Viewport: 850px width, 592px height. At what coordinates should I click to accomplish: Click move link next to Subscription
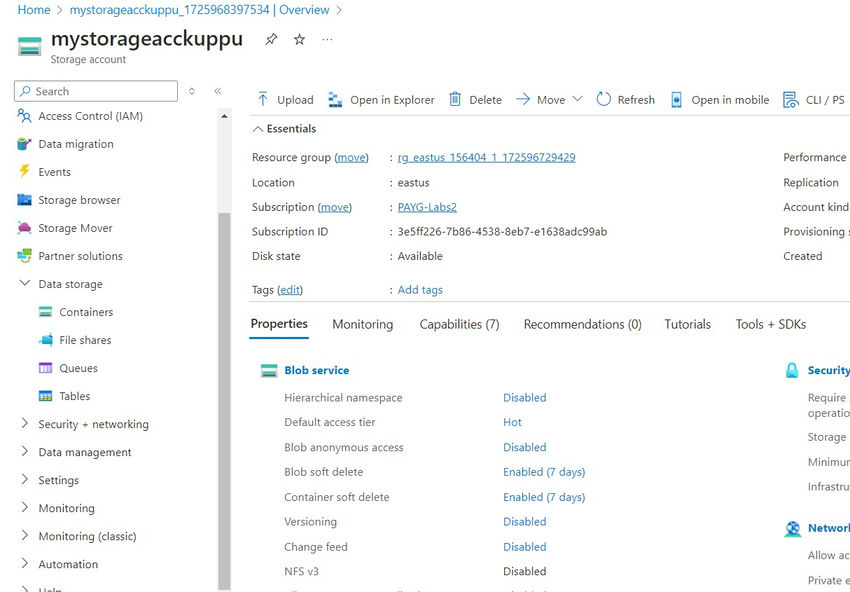tap(334, 207)
